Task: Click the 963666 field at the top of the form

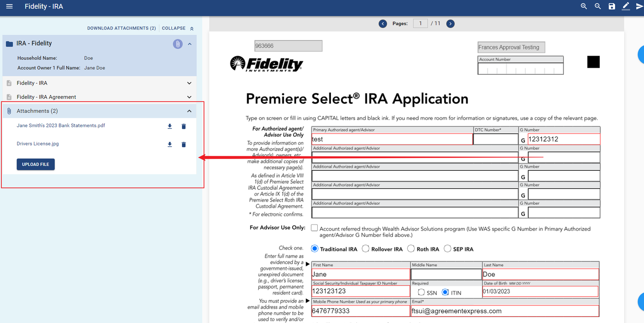Action: pyautogui.click(x=288, y=46)
